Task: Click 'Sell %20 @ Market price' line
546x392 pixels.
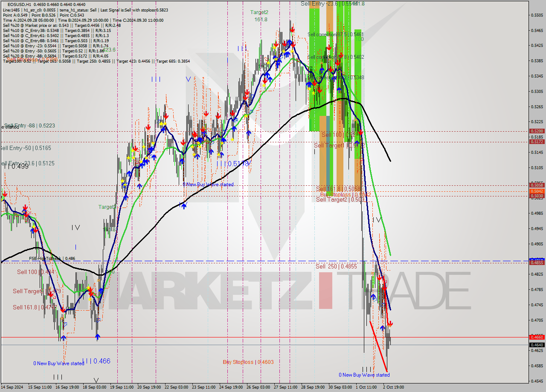Action: point(61,25)
